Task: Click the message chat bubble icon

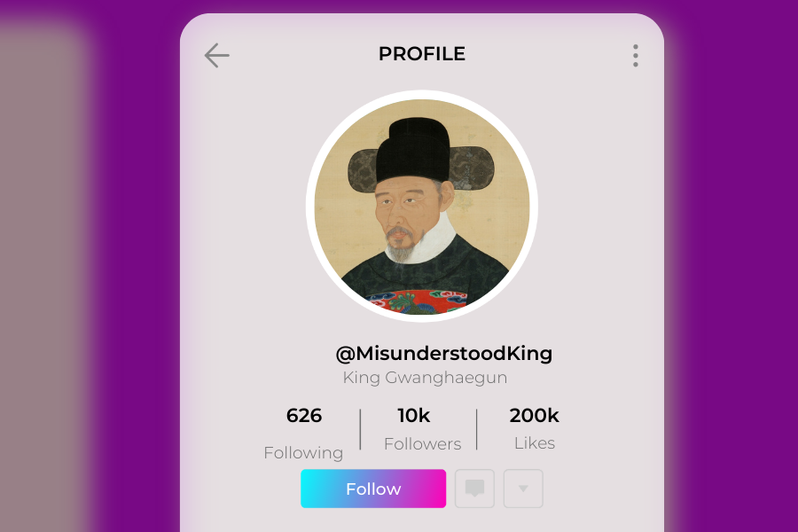Action: [474, 489]
